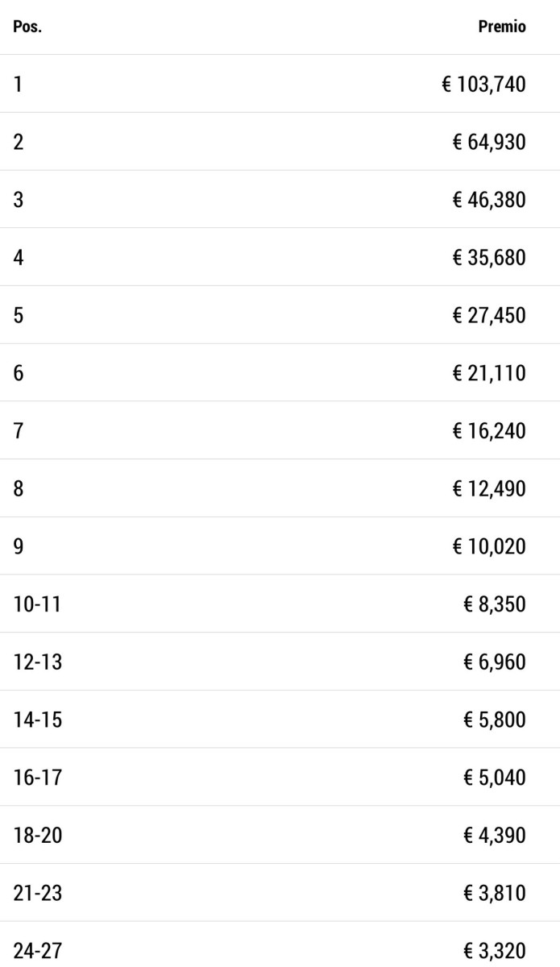Screen dimensions: 560x967
Task: Click the € 8,350 prize amount
Action: 494,604
